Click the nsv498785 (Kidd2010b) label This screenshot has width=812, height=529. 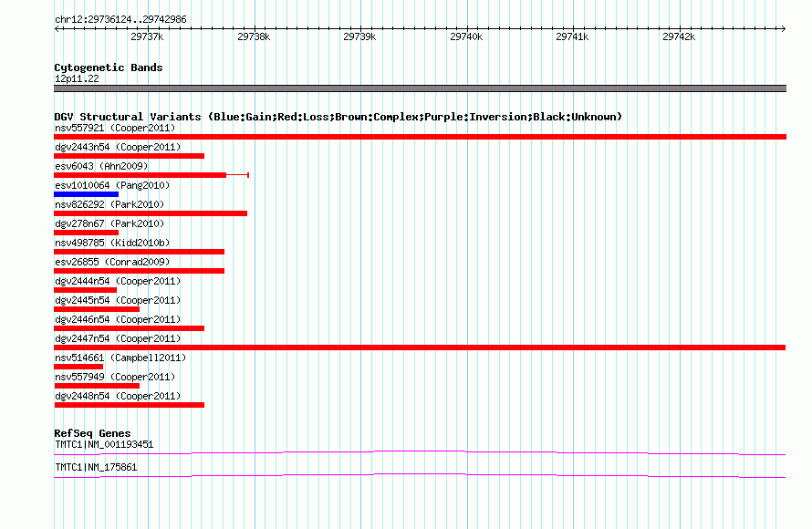point(112,243)
